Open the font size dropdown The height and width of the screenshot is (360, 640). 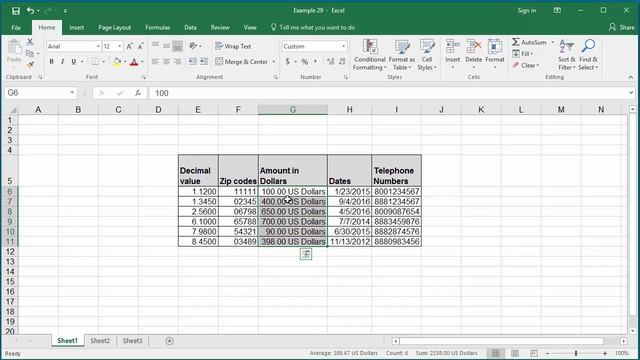coord(120,47)
